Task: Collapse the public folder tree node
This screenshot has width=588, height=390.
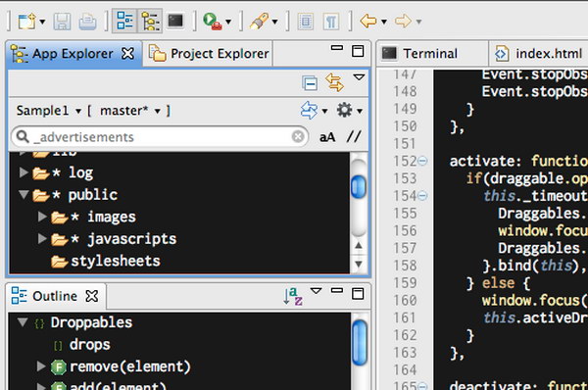Action: click(x=24, y=194)
